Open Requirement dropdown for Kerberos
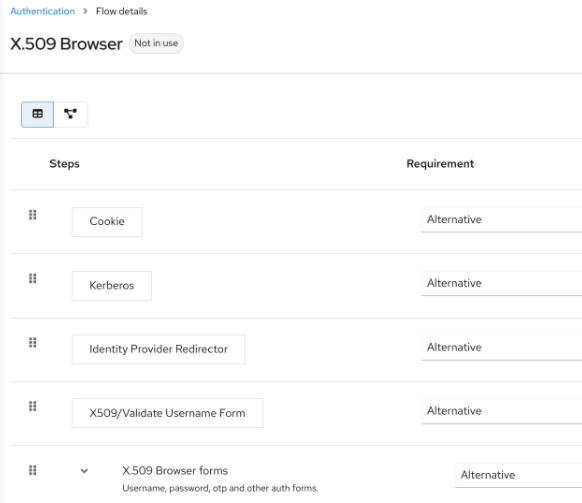The height and width of the screenshot is (503, 582). [x=501, y=284]
